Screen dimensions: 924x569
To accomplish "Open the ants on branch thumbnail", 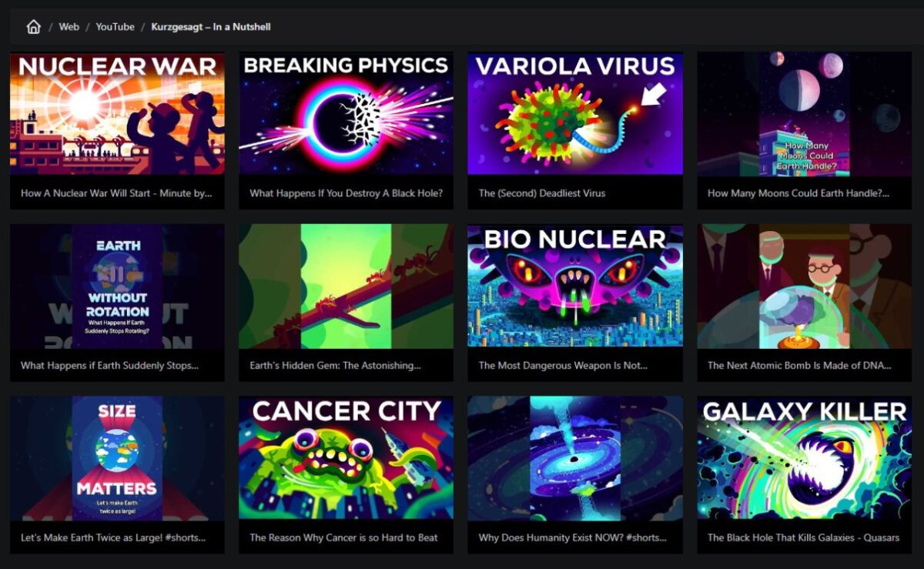I will point(346,286).
